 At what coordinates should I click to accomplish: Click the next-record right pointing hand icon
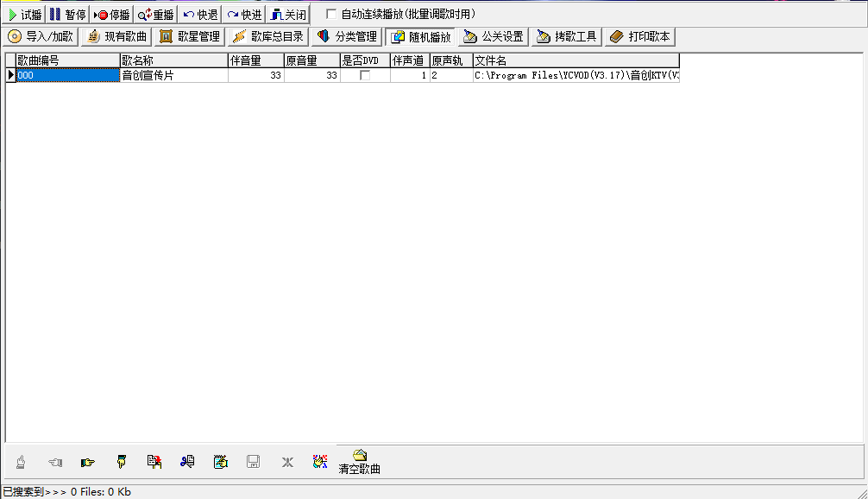pos(87,462)
